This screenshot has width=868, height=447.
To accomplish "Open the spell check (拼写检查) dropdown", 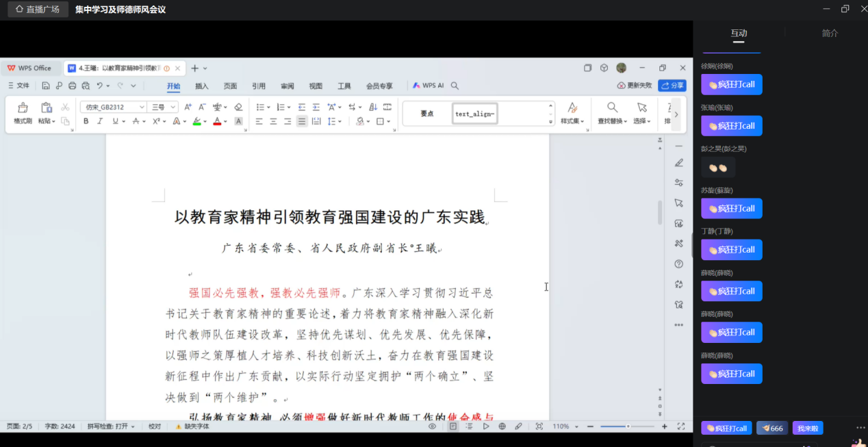I will 132,426.
